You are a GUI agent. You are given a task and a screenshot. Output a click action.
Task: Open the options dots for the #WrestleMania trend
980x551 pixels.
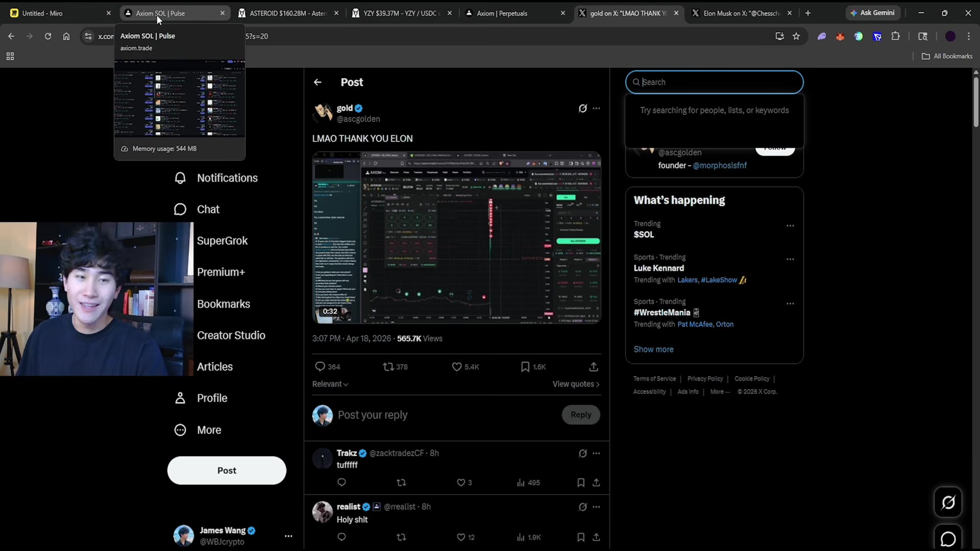(x=790, y=304)
